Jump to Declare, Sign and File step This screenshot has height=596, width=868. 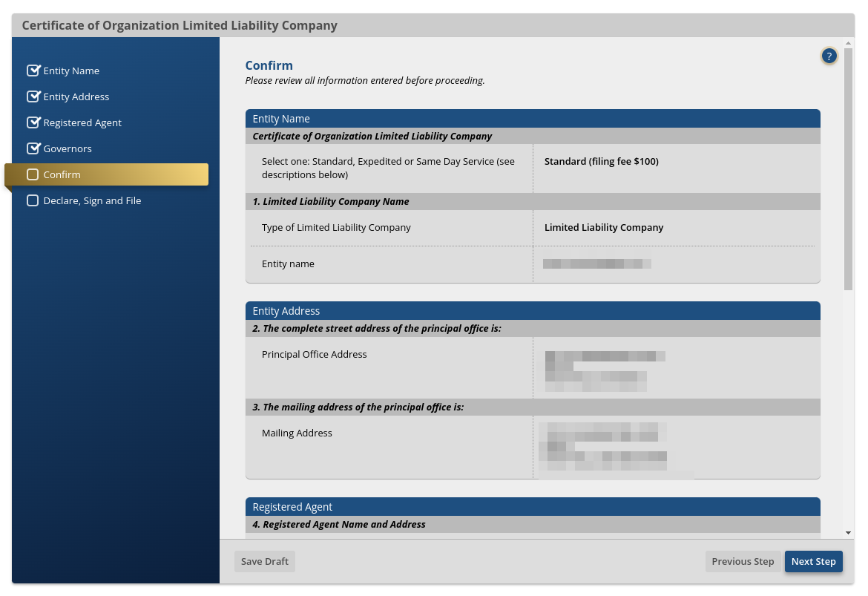(x=92, y=200)
